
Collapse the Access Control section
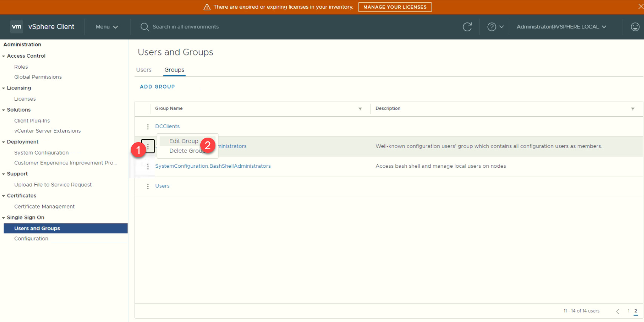pyautogui.click(x=4, y=56)
